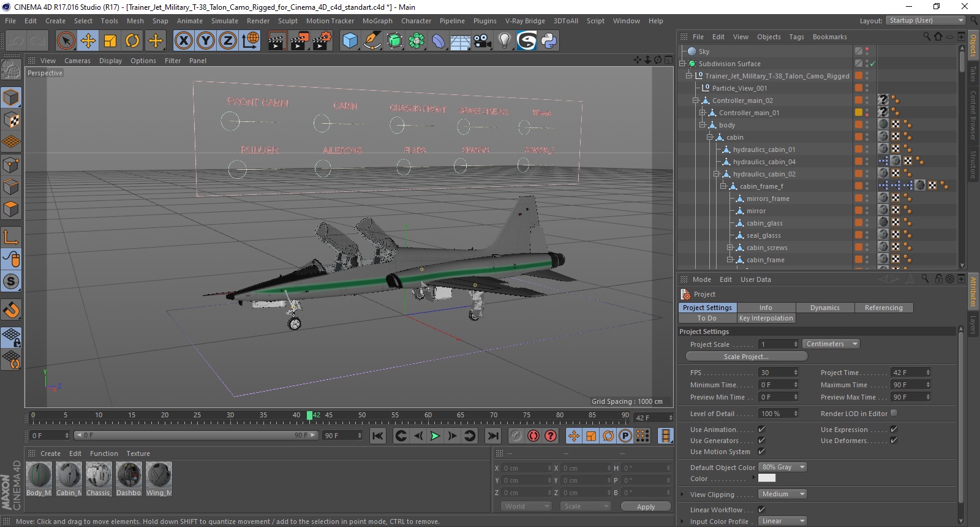The image size is (980, 527).
Task: Toggle Z axis lock
Action: [x=228, y=41]
